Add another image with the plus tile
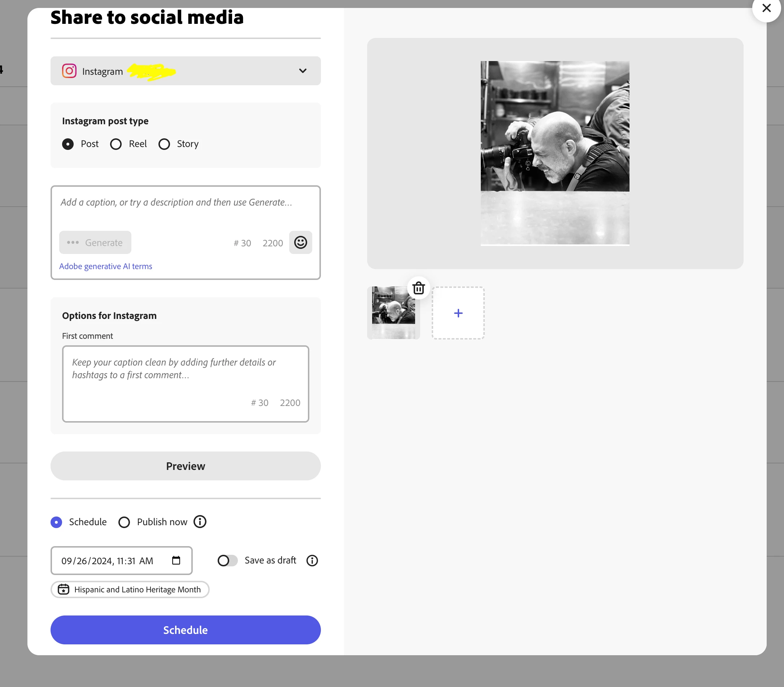The width and height of the screenshot is (784, 687). (458, 313)
